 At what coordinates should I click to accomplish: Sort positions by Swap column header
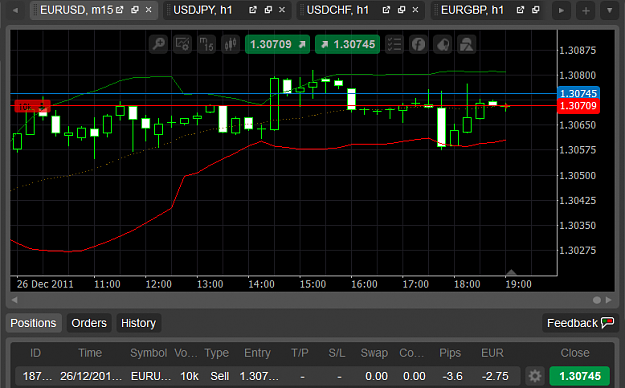[374, 353]
